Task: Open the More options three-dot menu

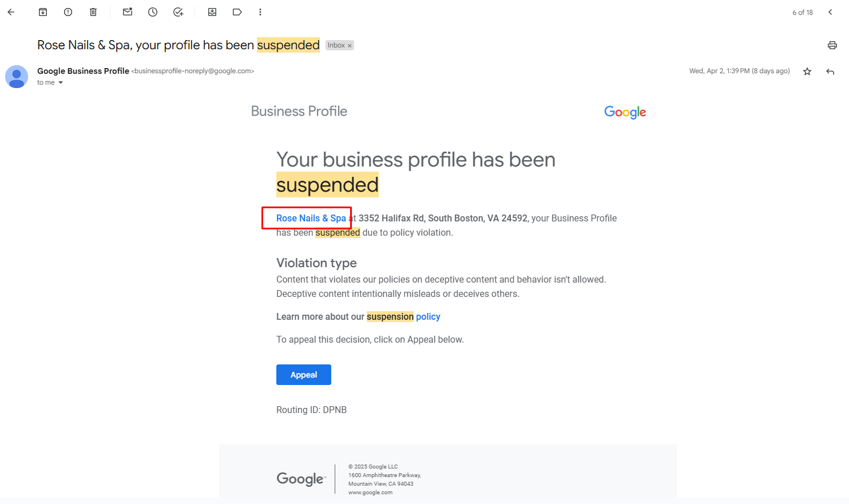Action: [x=260, y=12]
